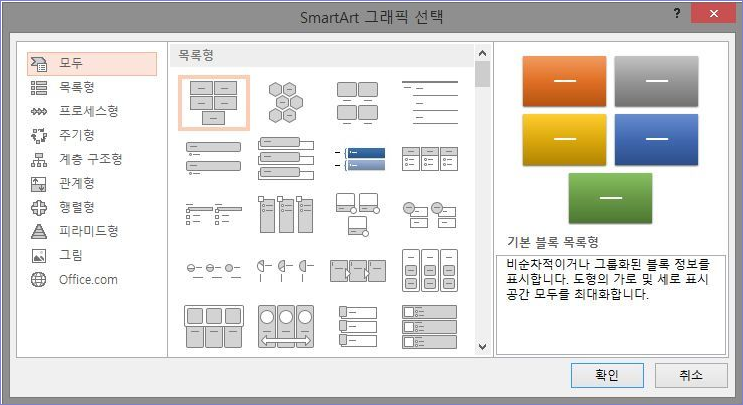Select the three small circles line layout
The image size is (743, 405).
coord(214,270)
